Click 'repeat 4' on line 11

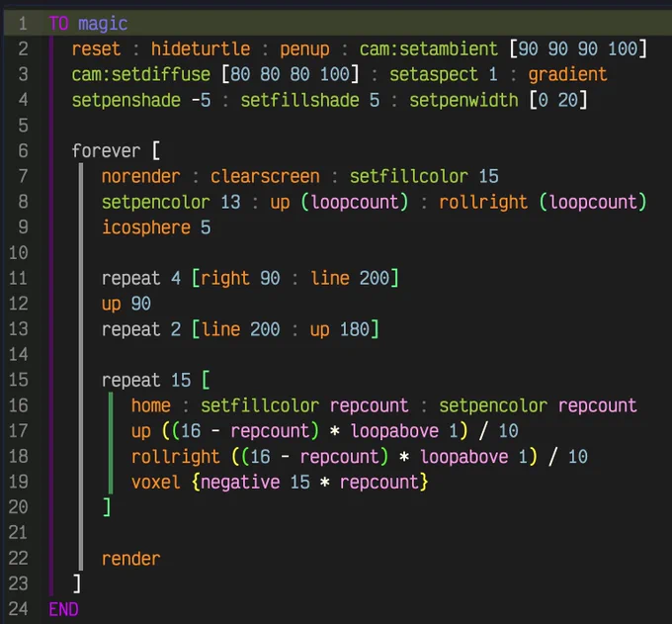pyautogui.click(x=141, y=279)
